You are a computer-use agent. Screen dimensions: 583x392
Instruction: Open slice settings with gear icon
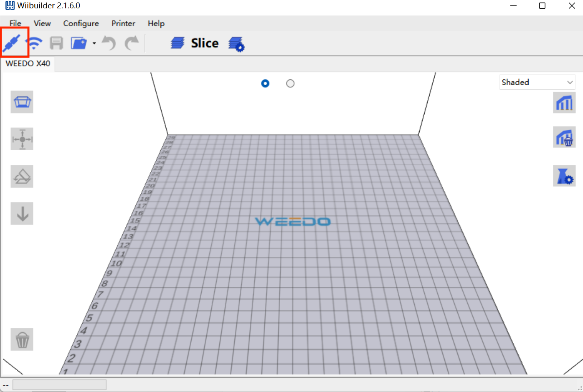[236, 44]
